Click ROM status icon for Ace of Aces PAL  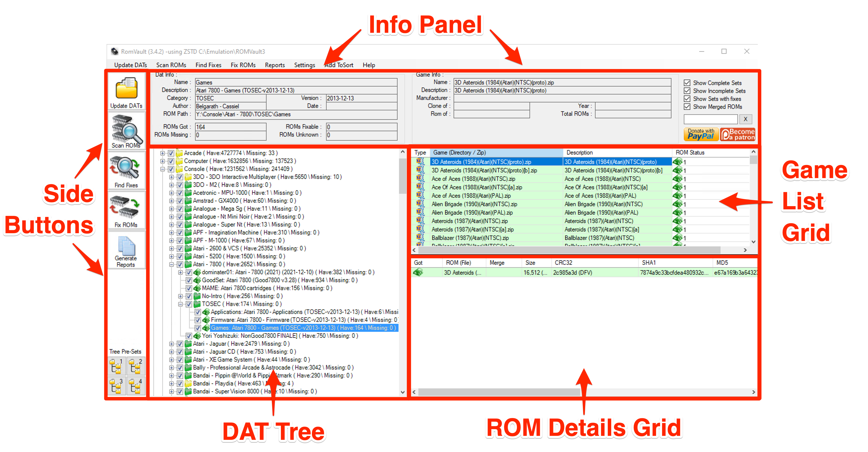point(678,196)
